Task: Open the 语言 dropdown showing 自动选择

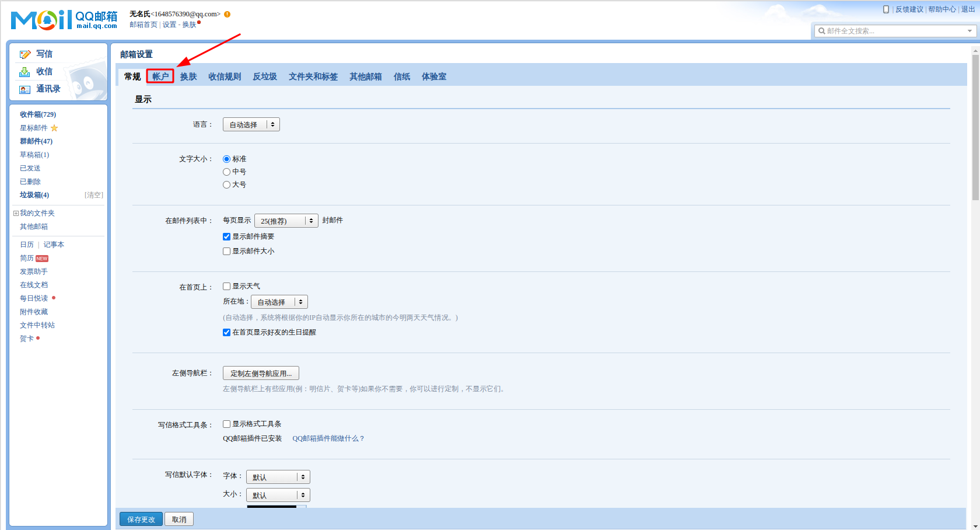Action: coord(251,124)
